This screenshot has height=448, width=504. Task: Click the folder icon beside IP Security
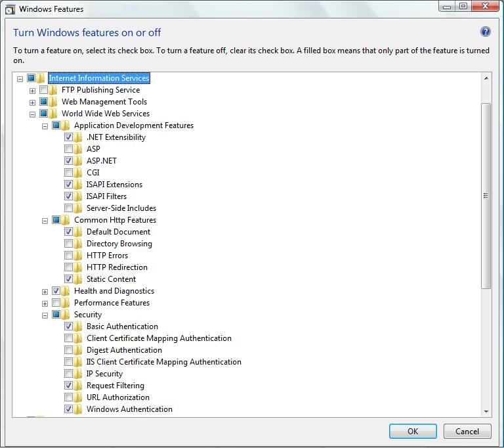78,374
